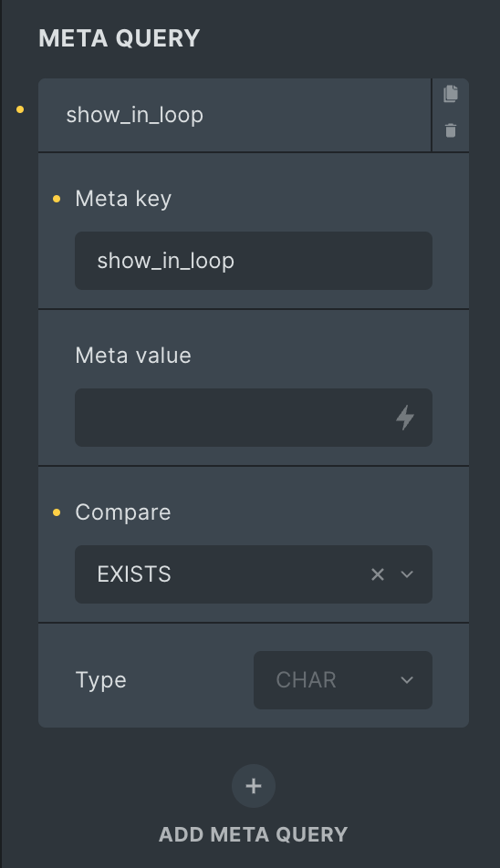Click the META QUERY section heading

tap(120, 38)
